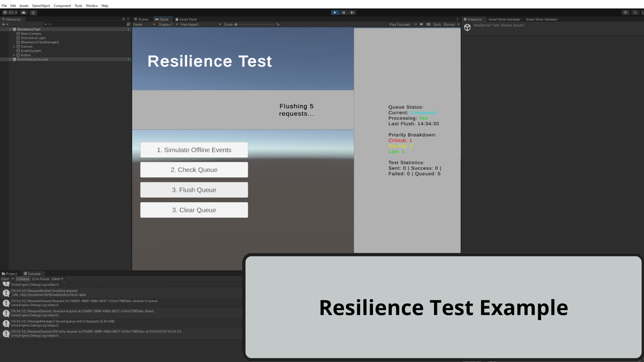The image size is (644, 362).
Task: Open the Asset Store Validator tab
Action: (542, 19)
